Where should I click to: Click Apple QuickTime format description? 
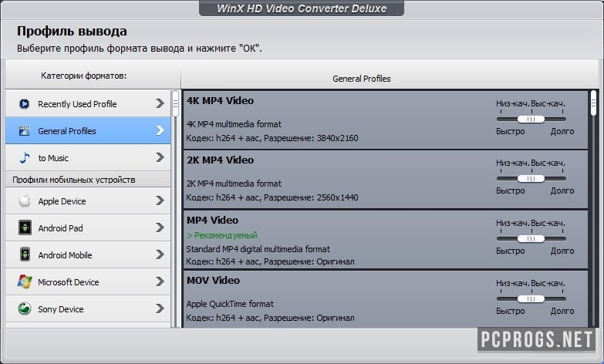(x=230, y=304)
